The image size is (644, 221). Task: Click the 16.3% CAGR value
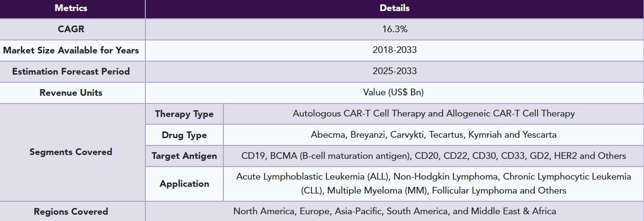[x=395, y=29]
